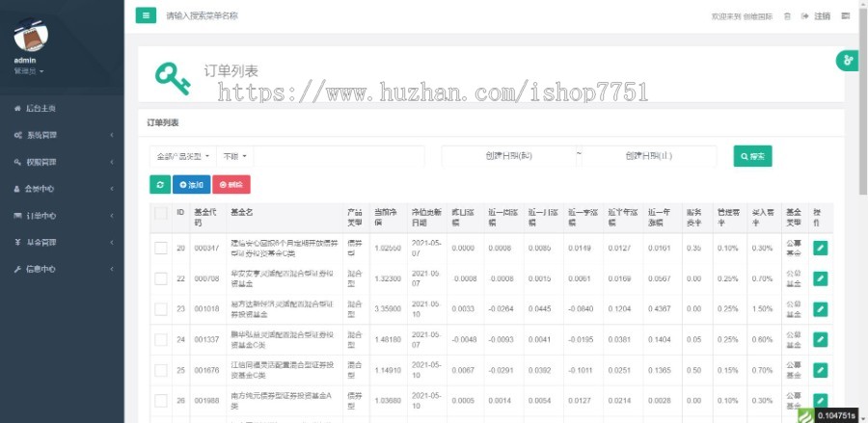Edit fund 000708 with the pencil icon
868x423 pixels.
[x=821, y=278]
